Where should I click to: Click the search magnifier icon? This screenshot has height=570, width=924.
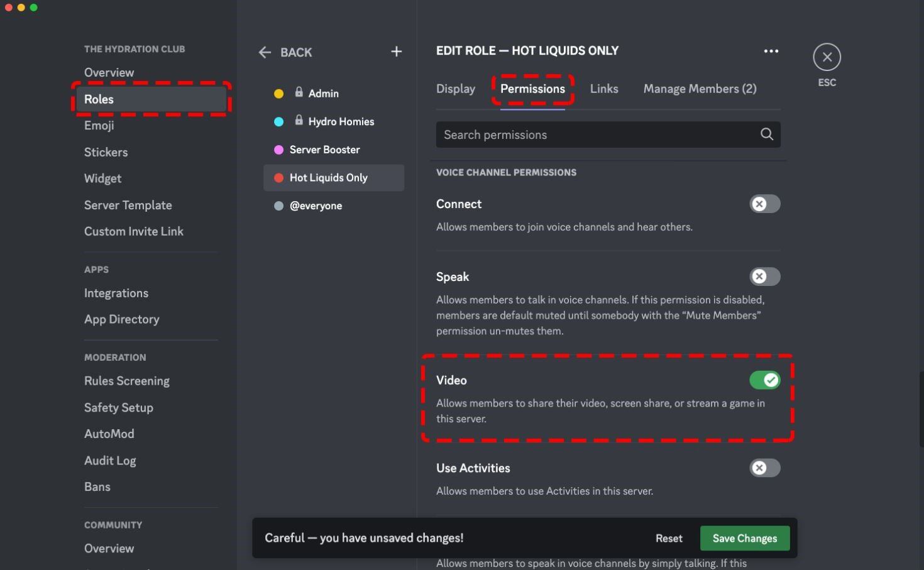[x=766, y=134]
